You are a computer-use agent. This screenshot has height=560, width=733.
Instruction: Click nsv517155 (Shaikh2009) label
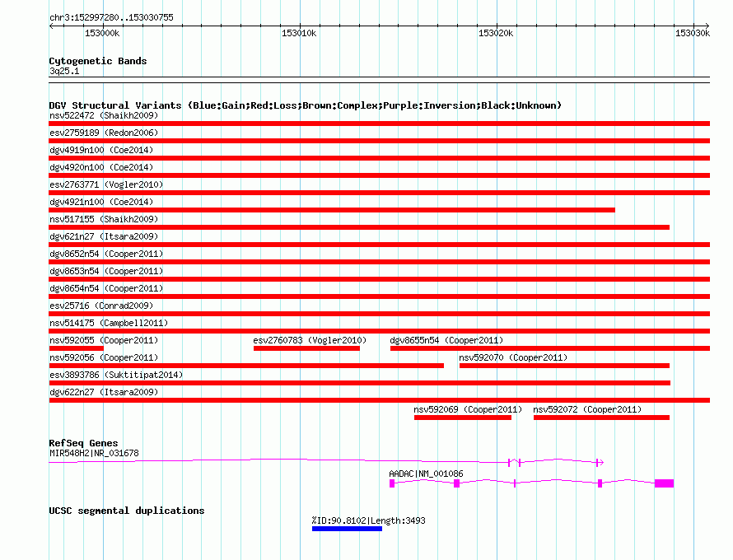104,219
